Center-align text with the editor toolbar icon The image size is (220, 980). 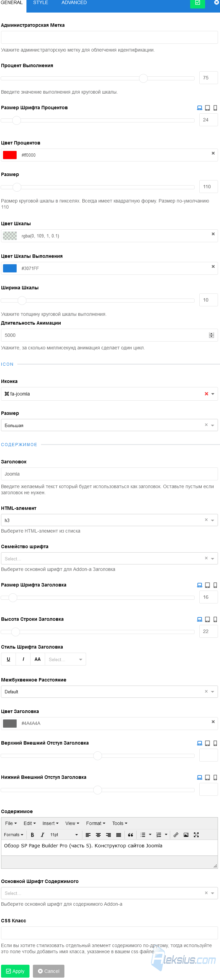click(x=98, y=834)
